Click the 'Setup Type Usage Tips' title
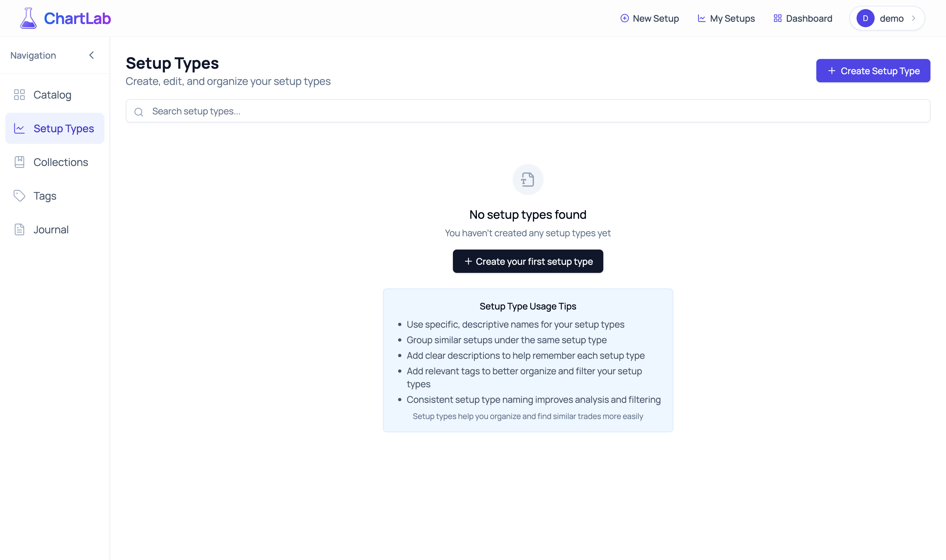Viewport: 946px width, 560px height. [x=528, y=306]
